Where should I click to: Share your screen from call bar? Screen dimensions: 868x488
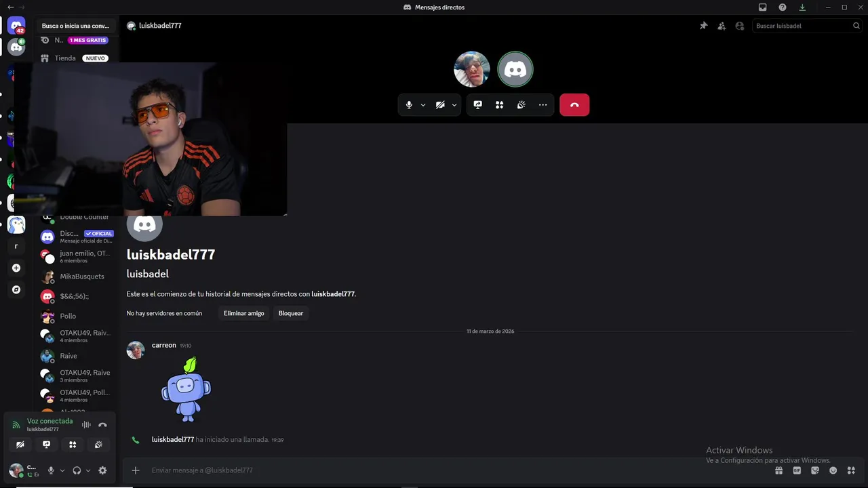(x=478, y=105)
